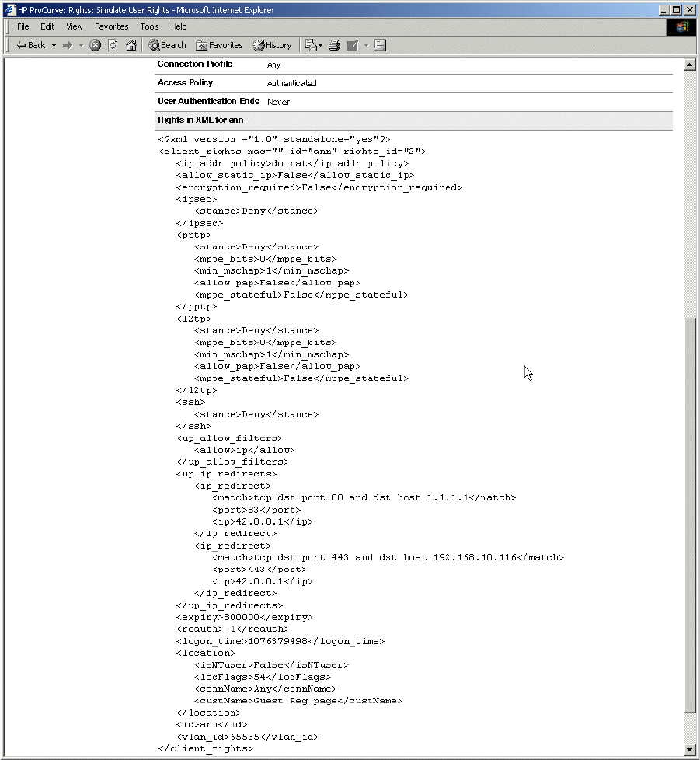Click the Internet Explorer title bar icon
Viewport: 700px width, 760px height.
(10, 9)
